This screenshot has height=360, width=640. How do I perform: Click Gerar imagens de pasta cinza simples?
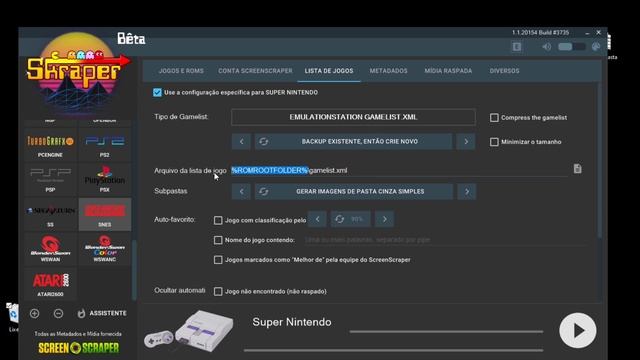pyautogui.click(x=354, y=191)
